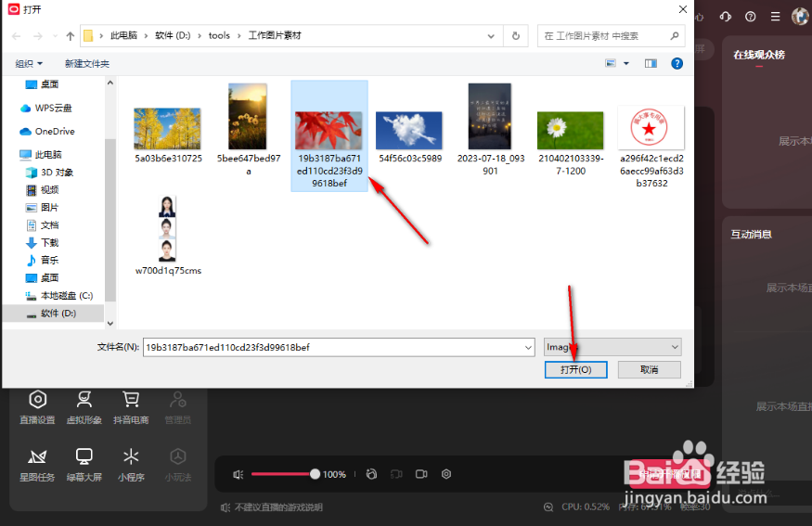Open the 组织 organize menu

point(29,64)
